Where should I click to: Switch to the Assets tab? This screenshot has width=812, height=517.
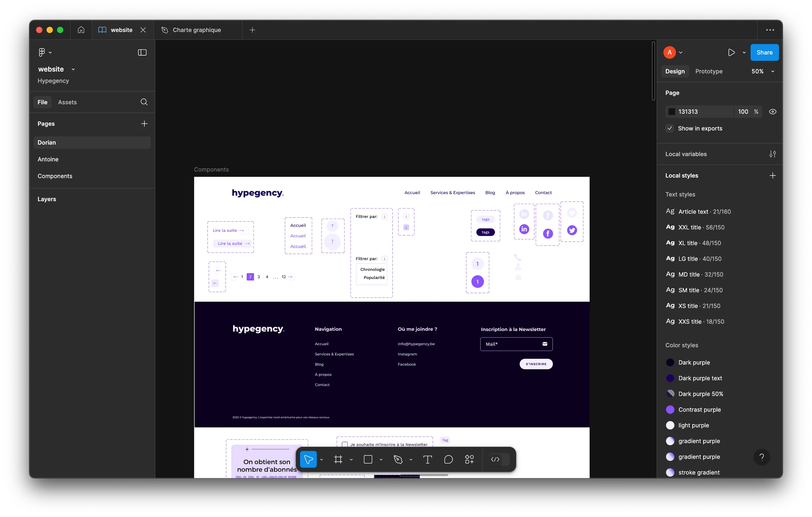point(67,102)
